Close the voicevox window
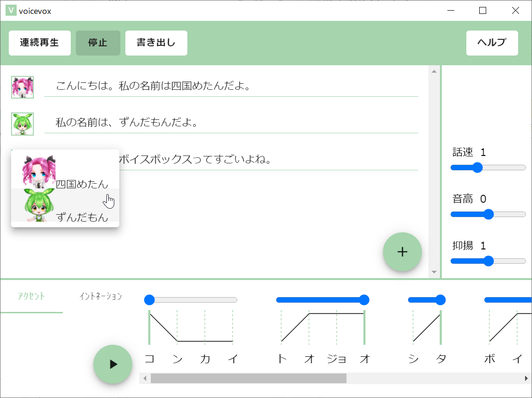This screenshot has height=398, width=532. pyautogui.click(x=515, y=11)
